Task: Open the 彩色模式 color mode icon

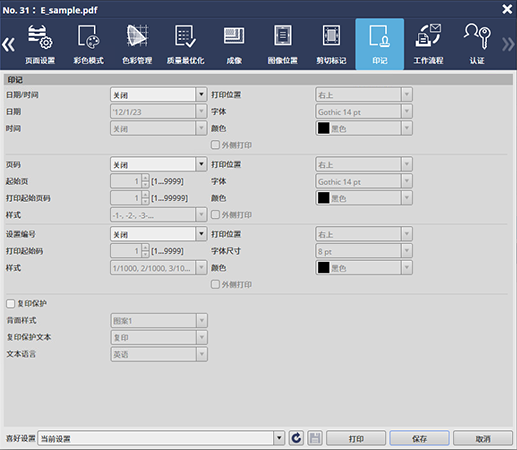Action: 88,44
